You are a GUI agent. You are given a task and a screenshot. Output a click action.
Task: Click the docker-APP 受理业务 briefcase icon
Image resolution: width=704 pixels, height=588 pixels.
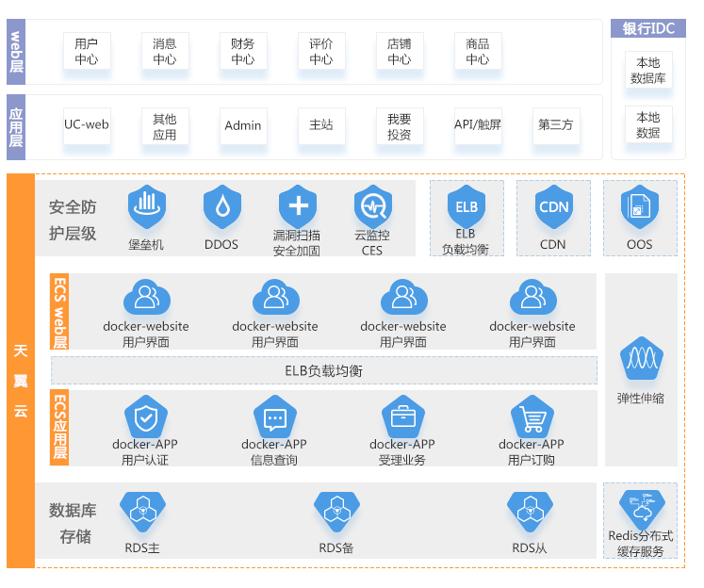coord(402,417)
